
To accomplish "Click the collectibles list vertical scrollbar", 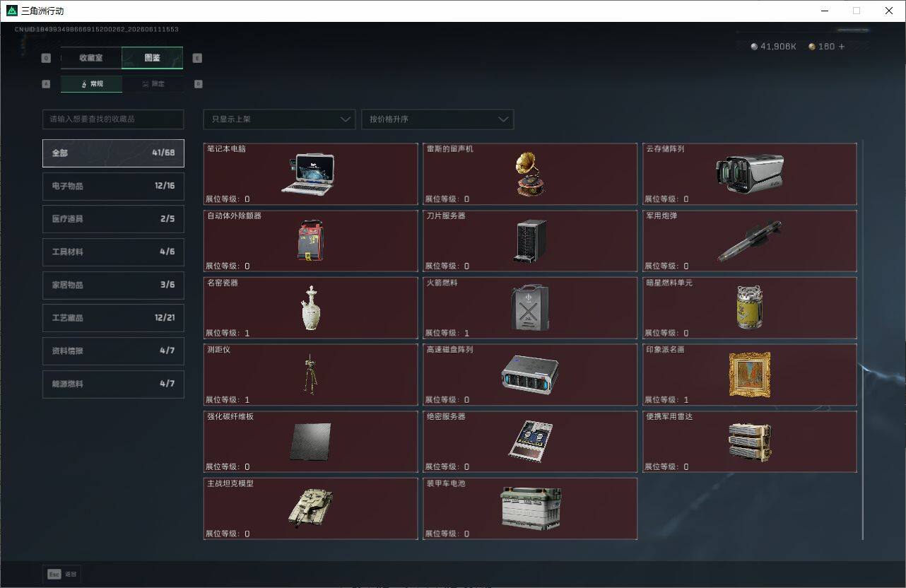I will pyautogui.click(x=863, y=341).
